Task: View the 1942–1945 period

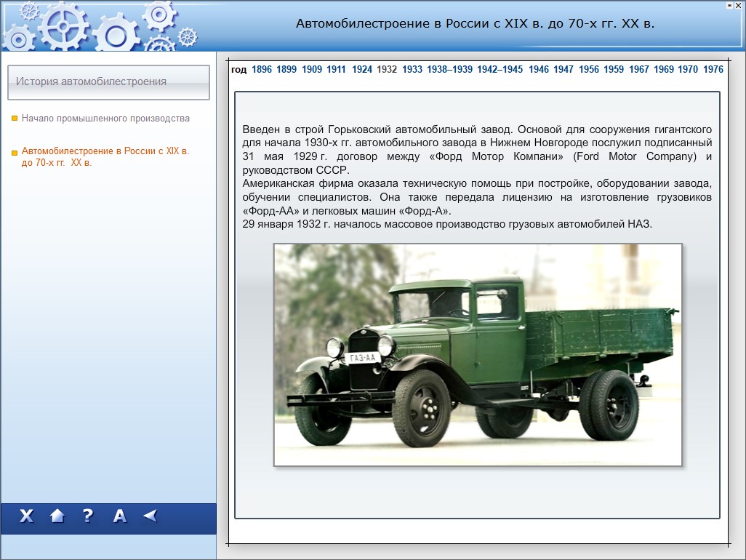Action: click(500, 70)
